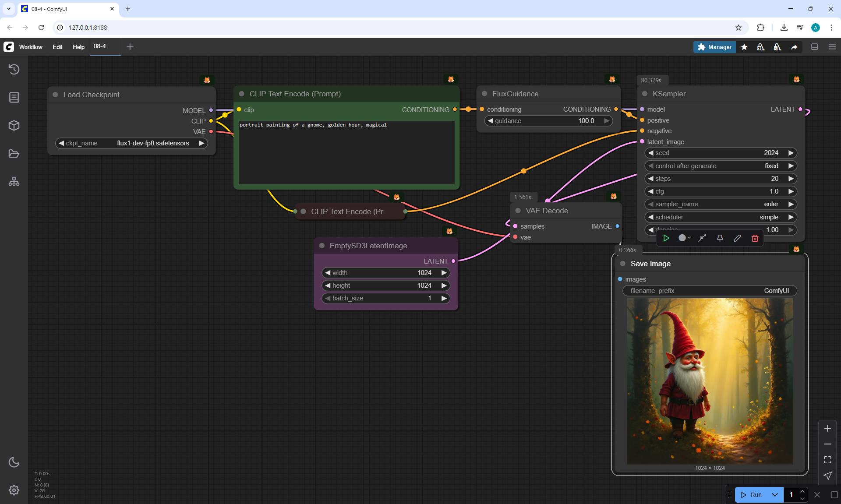Expand the Run button dropdown arrow
841x504 pixels.
pyautogui.click(x=774, y=495)
